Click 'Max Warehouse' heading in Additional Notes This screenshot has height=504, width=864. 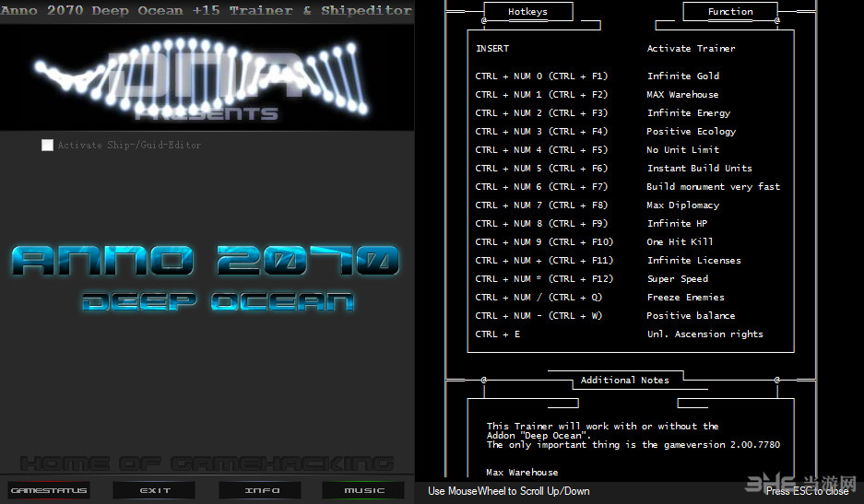522,472
